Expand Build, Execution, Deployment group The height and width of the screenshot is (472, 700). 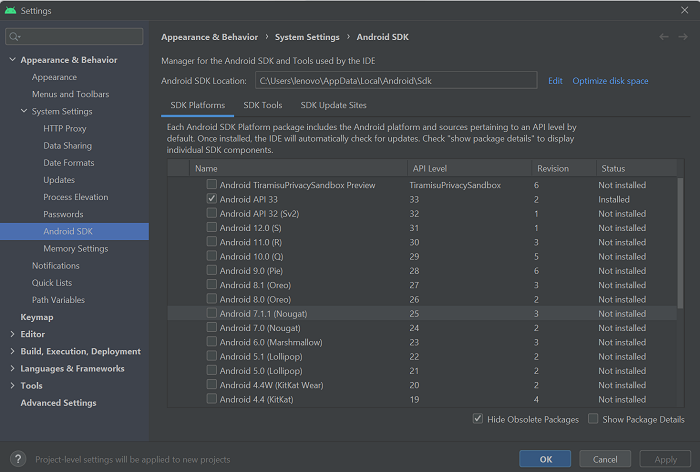coord(12,351)
